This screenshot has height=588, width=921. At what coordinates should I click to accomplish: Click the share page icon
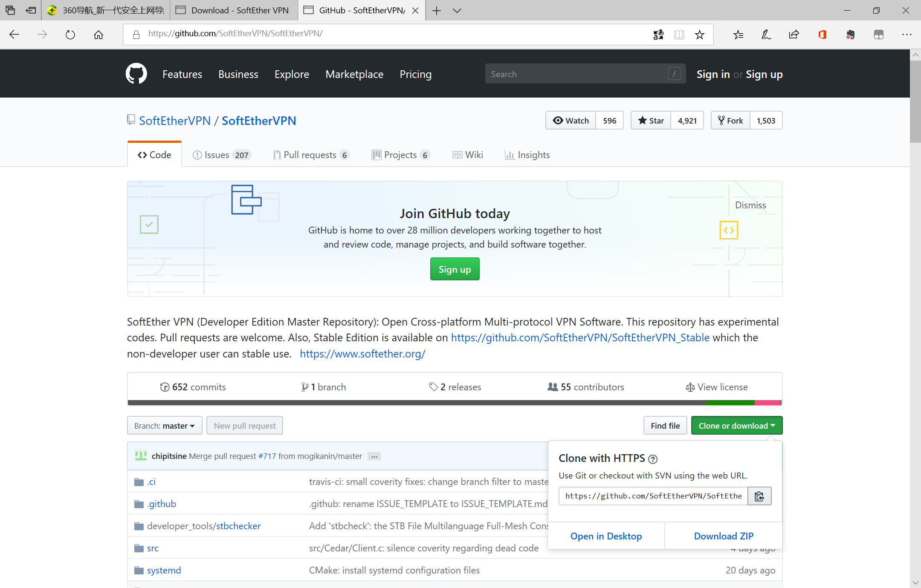[794, 35]
